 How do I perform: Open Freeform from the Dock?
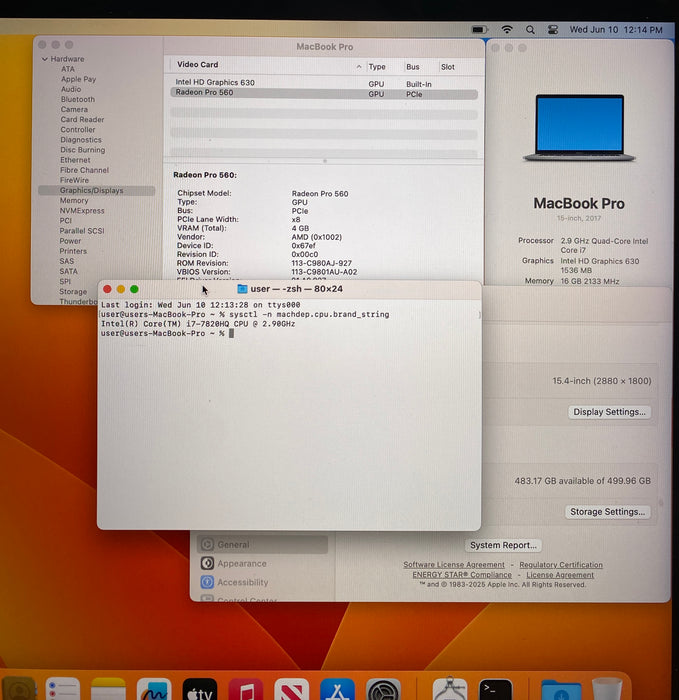point(154,691)
